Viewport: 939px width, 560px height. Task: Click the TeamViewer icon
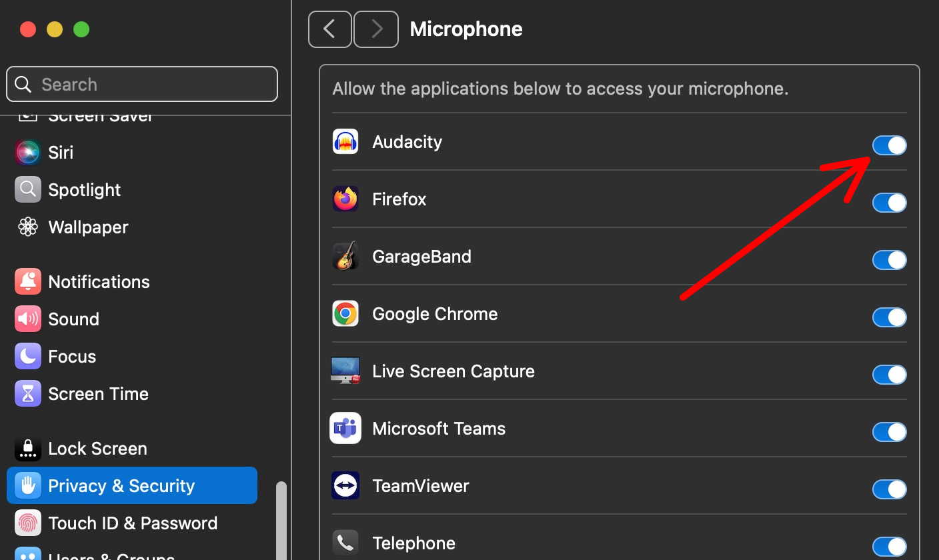click(x=345, y=486)
